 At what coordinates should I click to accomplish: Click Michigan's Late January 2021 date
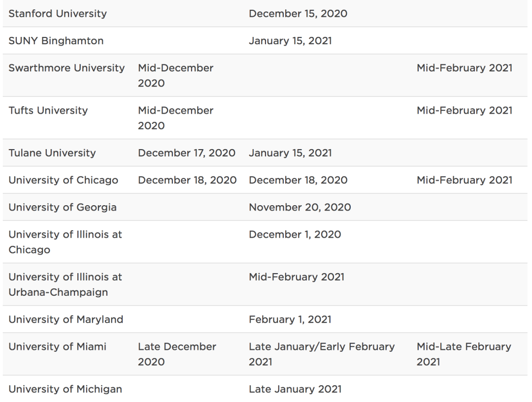click(295, 389)
